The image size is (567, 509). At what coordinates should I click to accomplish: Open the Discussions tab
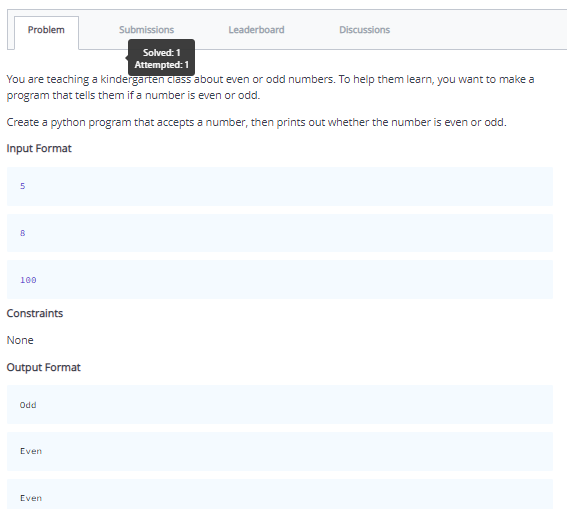[364, 30]
